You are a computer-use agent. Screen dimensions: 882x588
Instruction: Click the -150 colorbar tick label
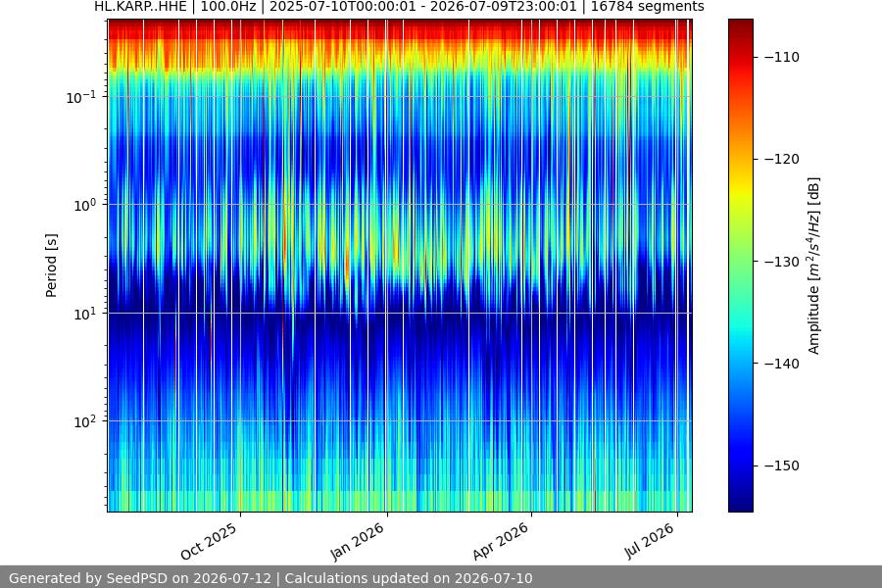point(782,465)
